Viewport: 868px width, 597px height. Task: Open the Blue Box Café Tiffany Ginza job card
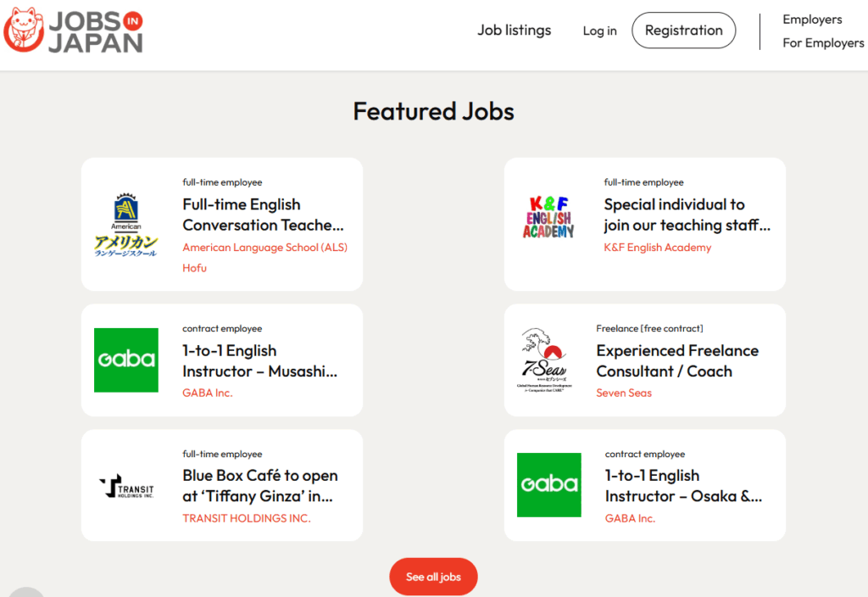click(260, 485)
